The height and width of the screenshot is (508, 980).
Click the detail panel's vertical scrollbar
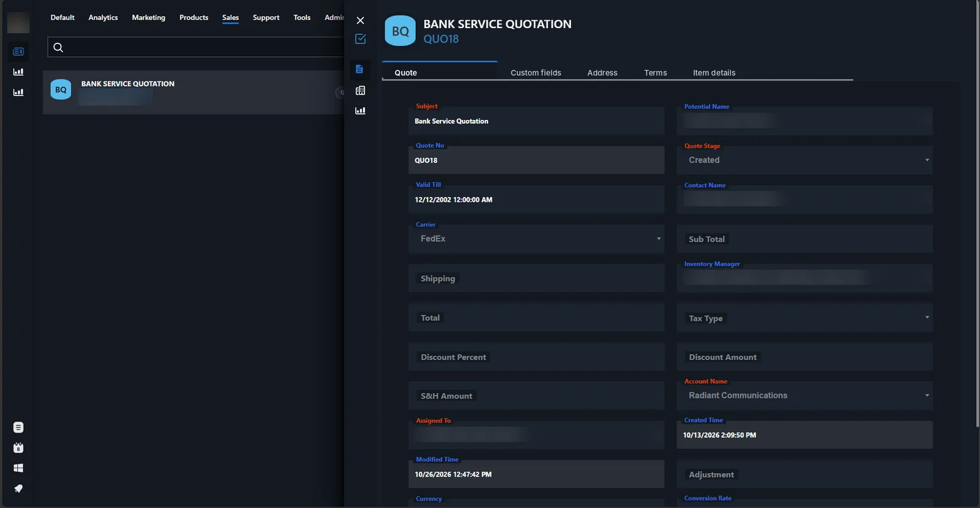point(977,214)
